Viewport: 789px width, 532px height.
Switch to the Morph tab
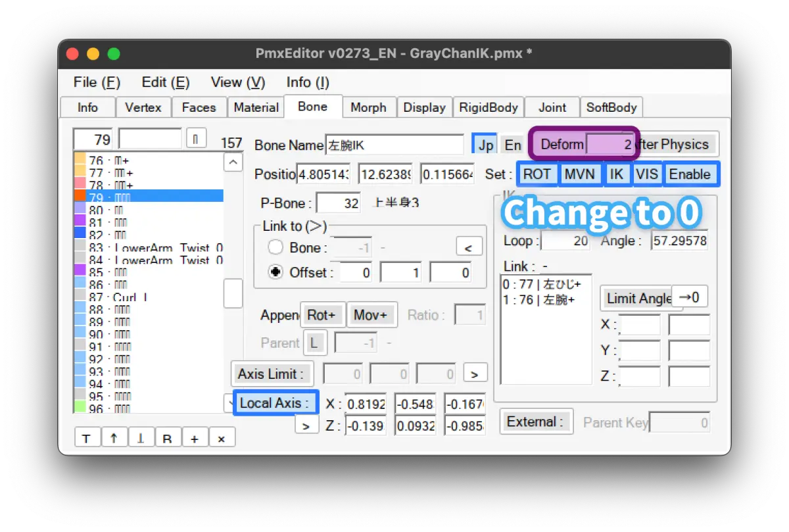point(368,107)
